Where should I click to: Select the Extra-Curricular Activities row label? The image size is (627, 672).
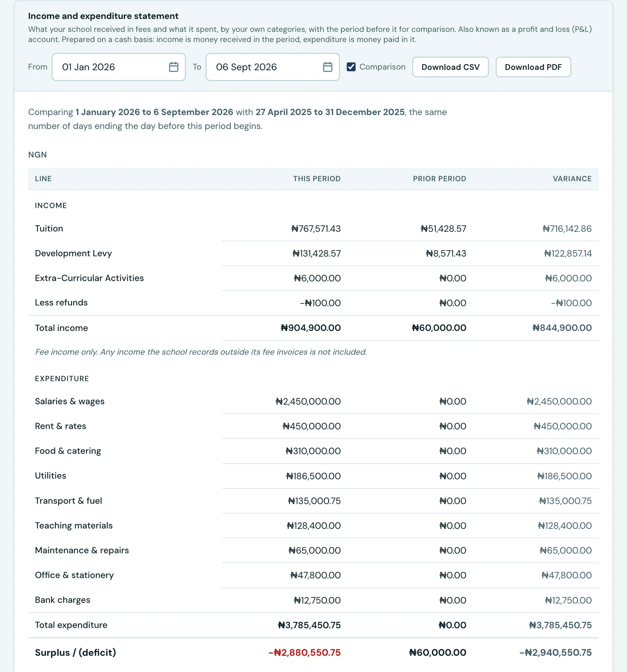[89, 278]
